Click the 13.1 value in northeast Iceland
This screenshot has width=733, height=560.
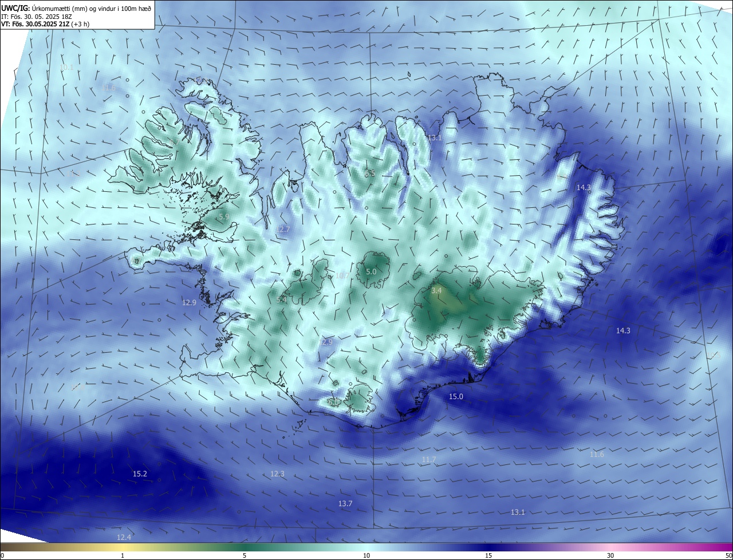tap(435, 138)
